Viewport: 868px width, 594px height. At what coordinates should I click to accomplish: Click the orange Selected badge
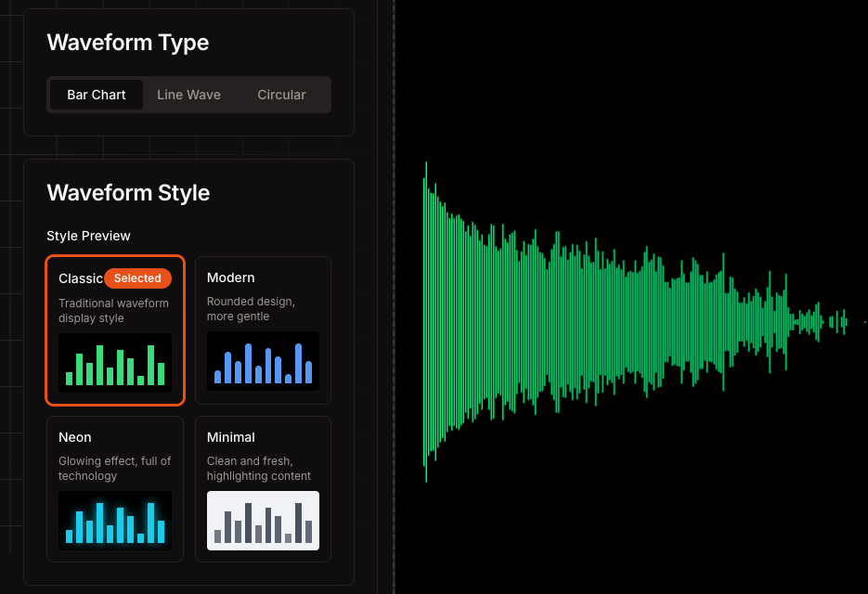137,278
